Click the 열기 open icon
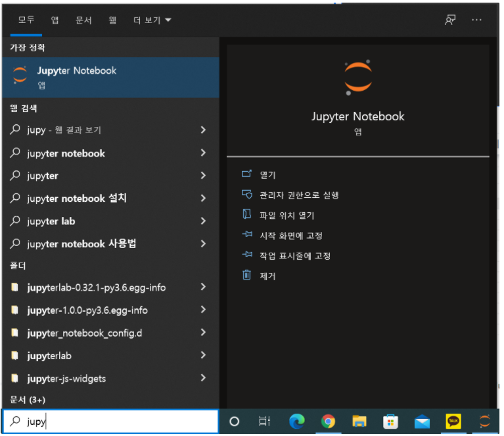The image size is (504, 436). click(x=246, y=174)
